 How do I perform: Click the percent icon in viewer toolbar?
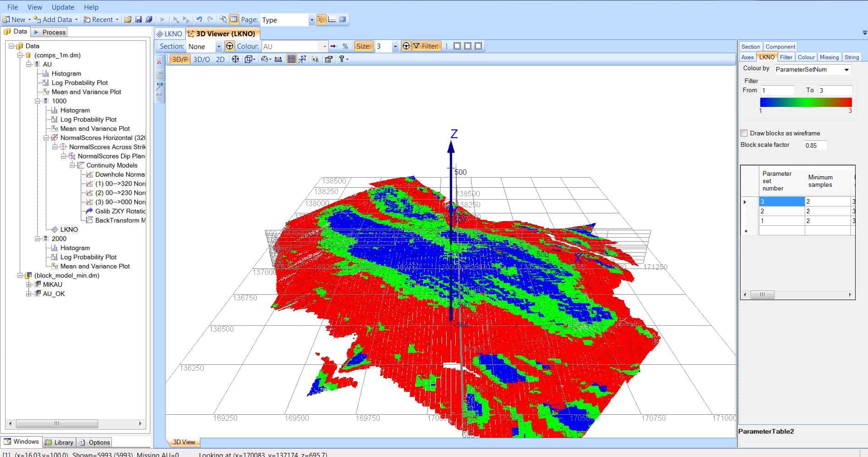[x=345, y=46]
